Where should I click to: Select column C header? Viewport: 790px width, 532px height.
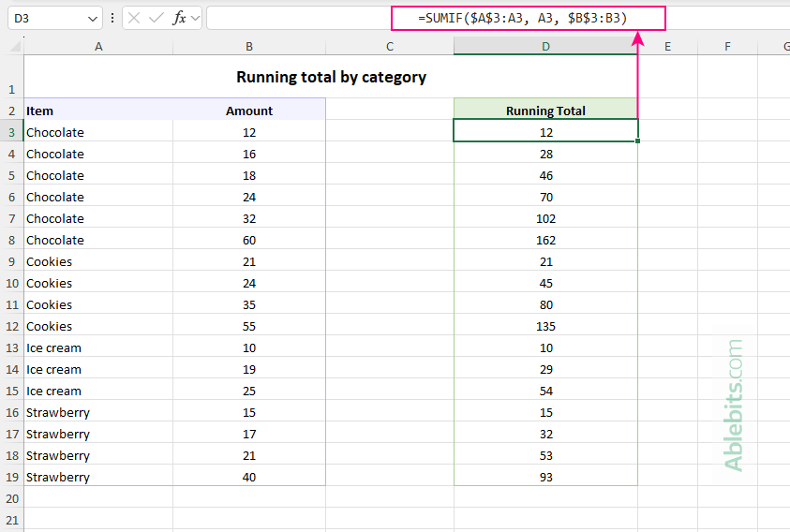coord(390,47)
